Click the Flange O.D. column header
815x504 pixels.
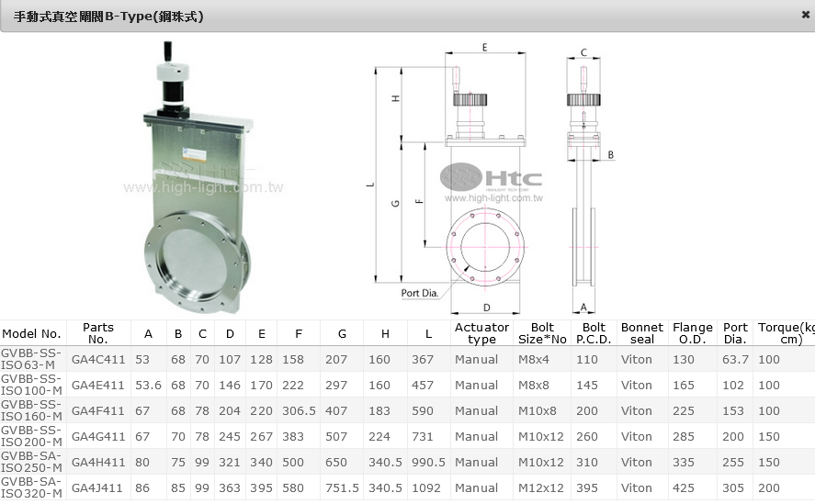point(692,333)
